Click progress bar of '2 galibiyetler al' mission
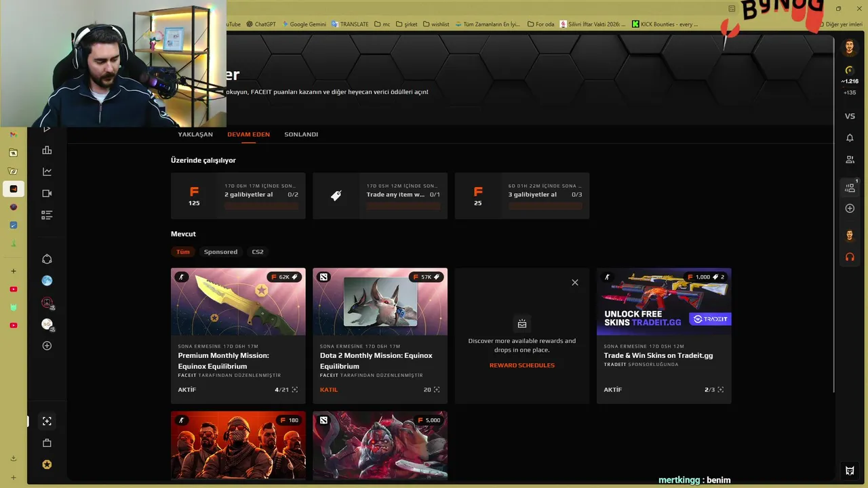Image resolution: width=868 pixels, height=488 pixels. 261,206
